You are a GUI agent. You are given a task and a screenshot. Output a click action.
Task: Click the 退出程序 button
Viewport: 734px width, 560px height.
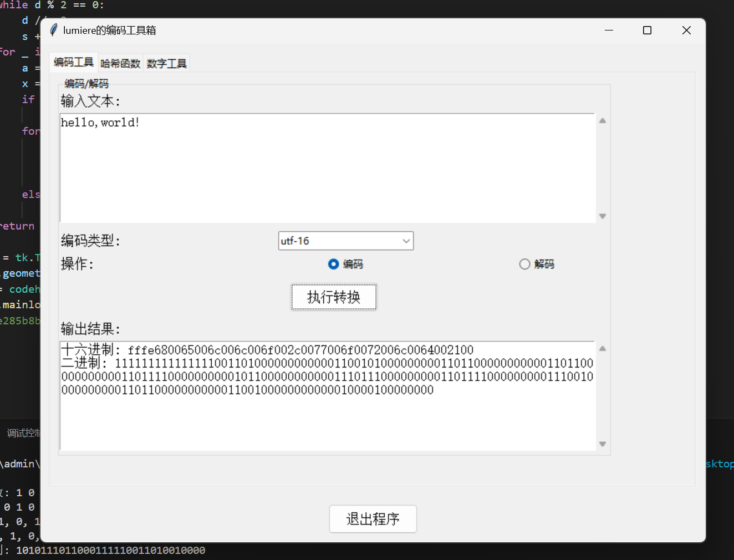coord(373,519)
